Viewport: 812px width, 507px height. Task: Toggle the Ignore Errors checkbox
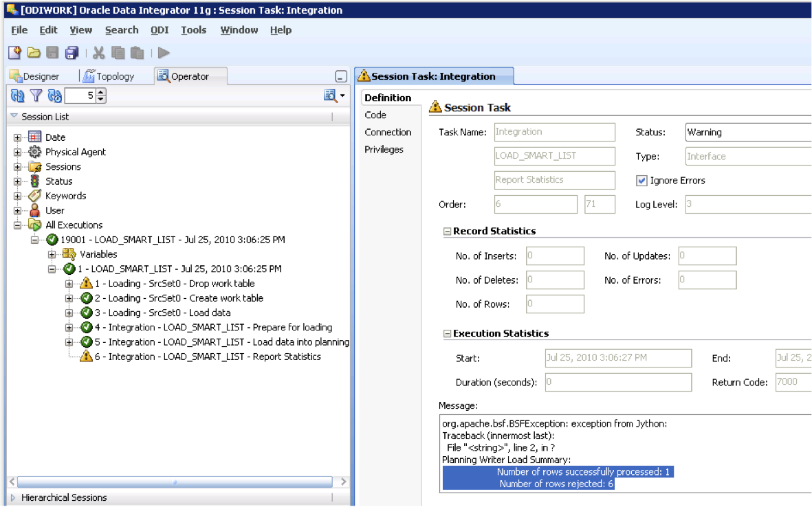point(641,181)
